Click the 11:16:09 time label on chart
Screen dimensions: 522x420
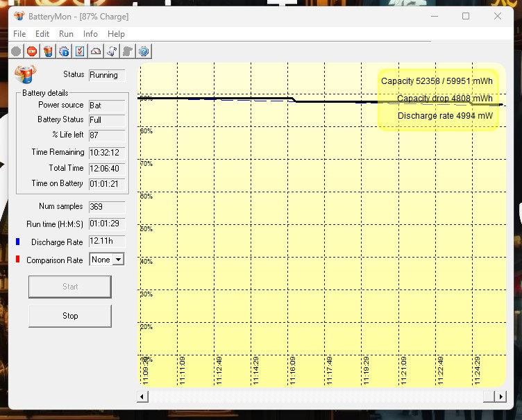pos(293,371)
